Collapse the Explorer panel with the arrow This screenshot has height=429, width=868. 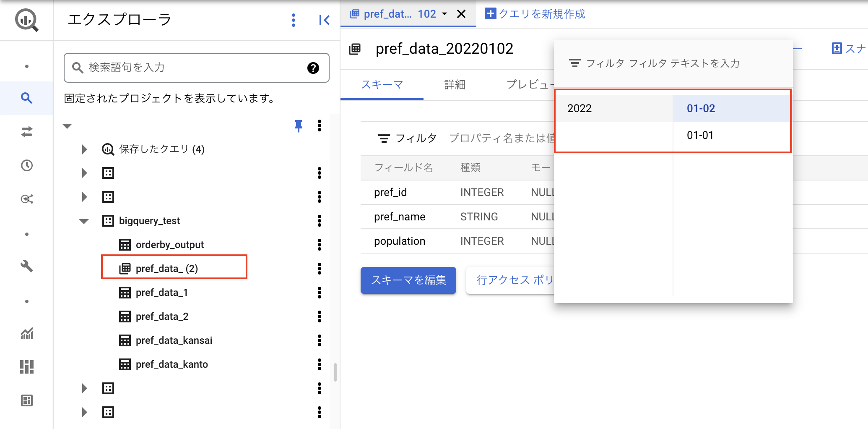click(x=324, y=20)
